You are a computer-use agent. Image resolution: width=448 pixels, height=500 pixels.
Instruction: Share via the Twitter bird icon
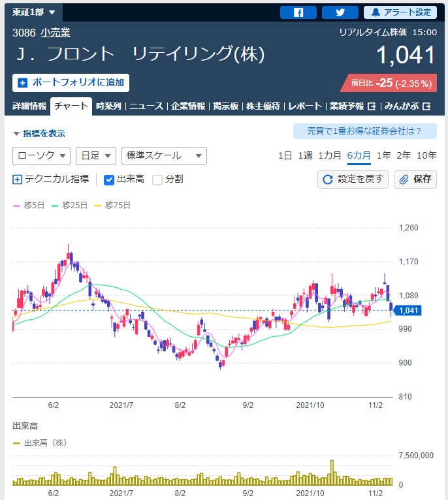tap(340, 12)
